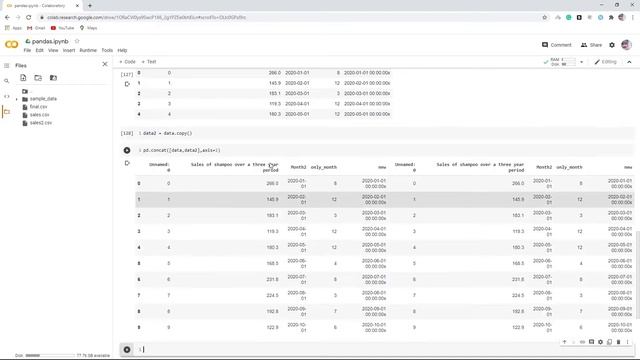Open the notebook settings gear
This screenshot has width=640, height=360.
(612, 45)
